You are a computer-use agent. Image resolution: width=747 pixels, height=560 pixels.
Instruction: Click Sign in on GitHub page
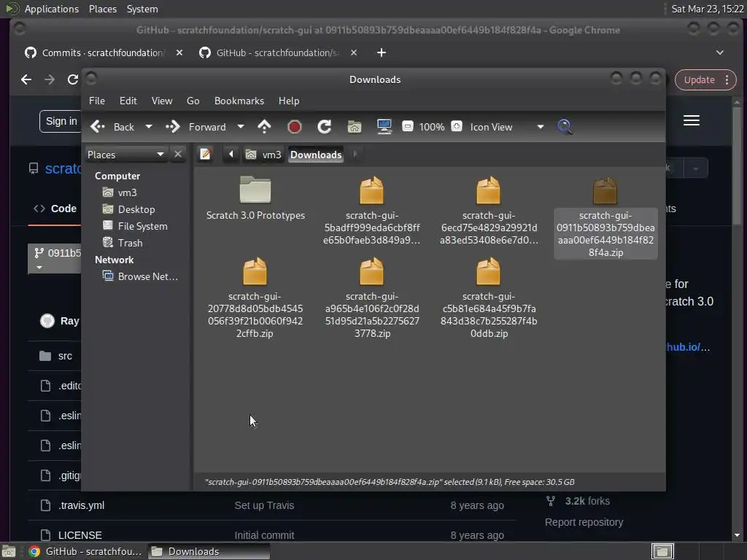[x=61, y=122]
